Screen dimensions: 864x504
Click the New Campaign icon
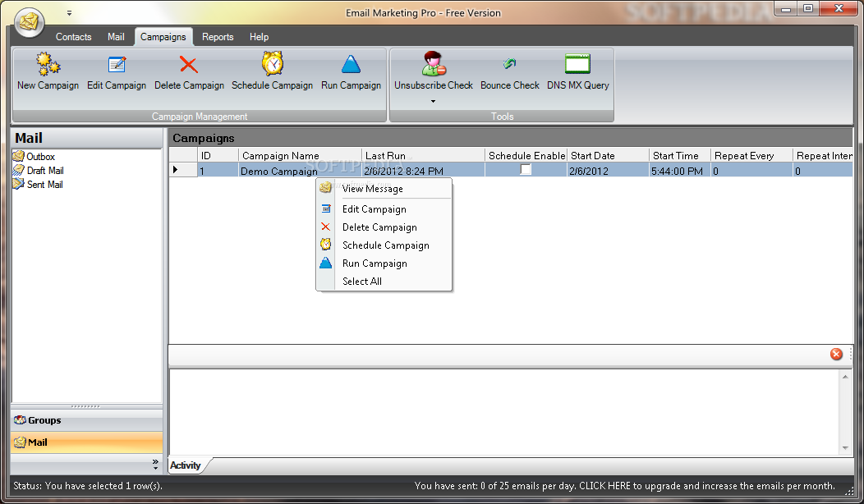pos(48,65)
